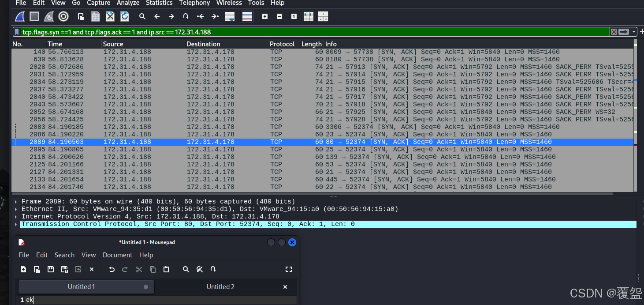Open the Analyze menu
The width and height of the screenshot is (644, 305).
(x=128, y=3)
